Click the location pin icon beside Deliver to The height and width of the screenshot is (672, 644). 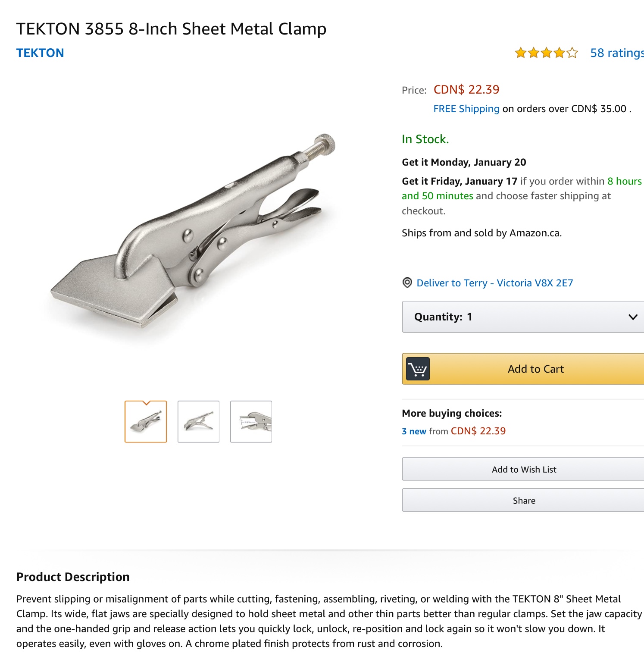click(407, 283)
